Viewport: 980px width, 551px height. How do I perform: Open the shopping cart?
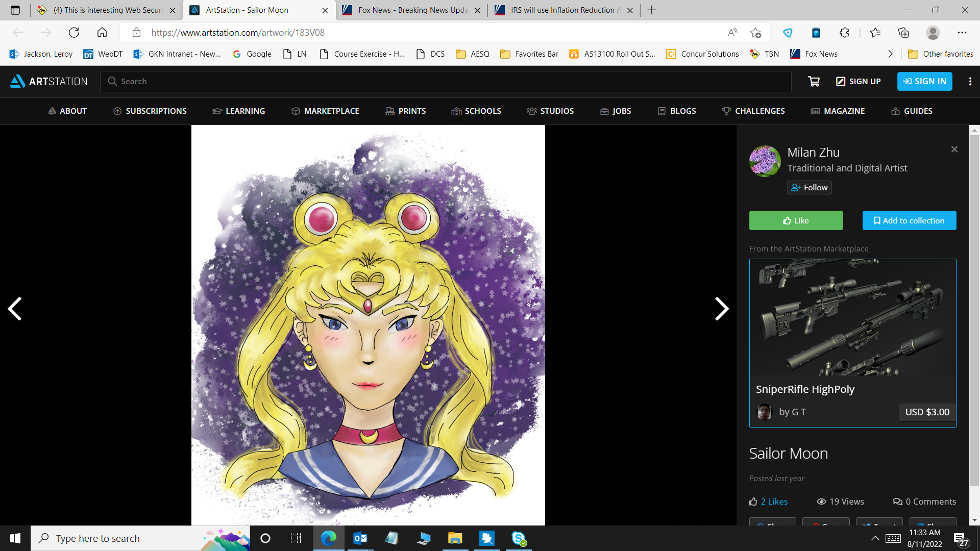tap(814, 81)
